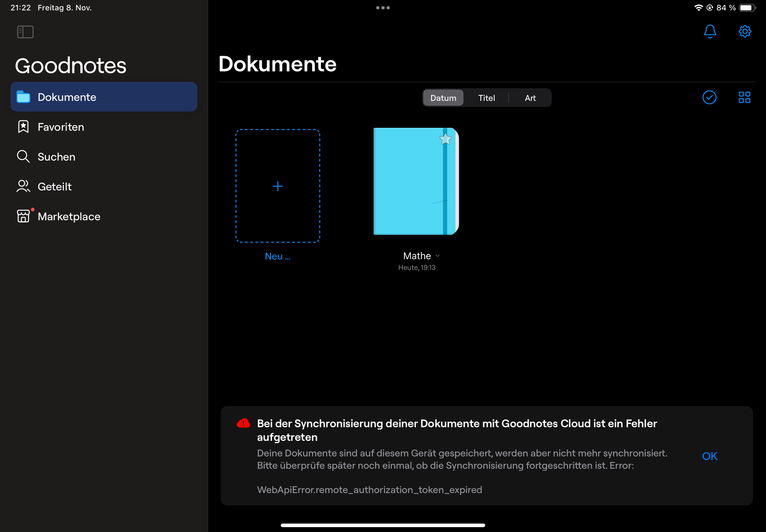Click the Neu ... label
The width and height of the screenshot is (766, 532).
click(278, 256)
